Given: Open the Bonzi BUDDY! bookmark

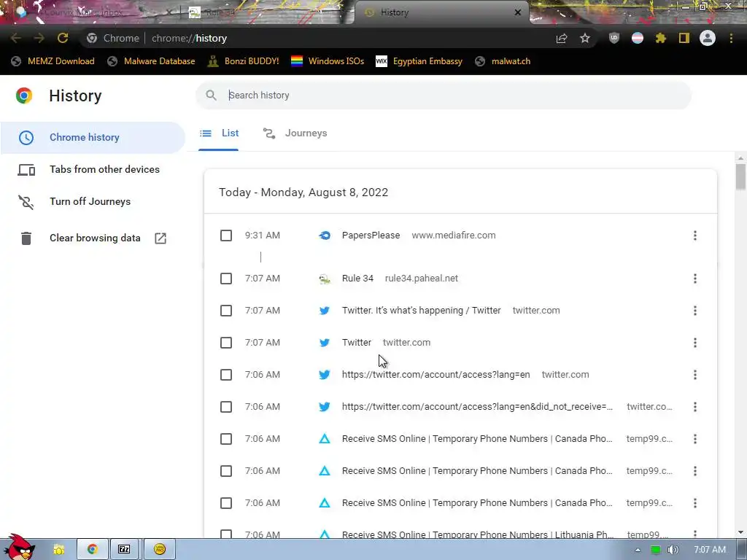Looking at the screenshot, I should coord(244,61).
